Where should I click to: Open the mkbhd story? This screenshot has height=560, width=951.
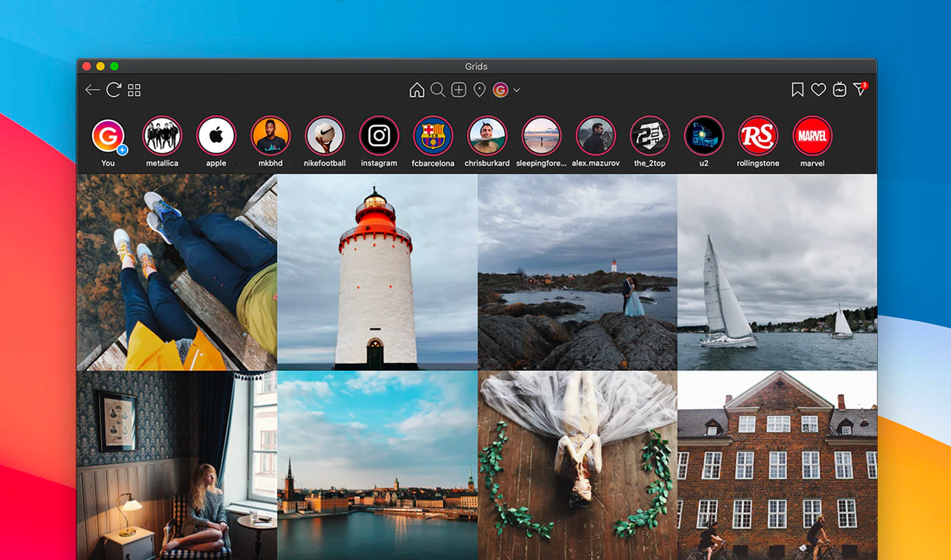(271, 136)
